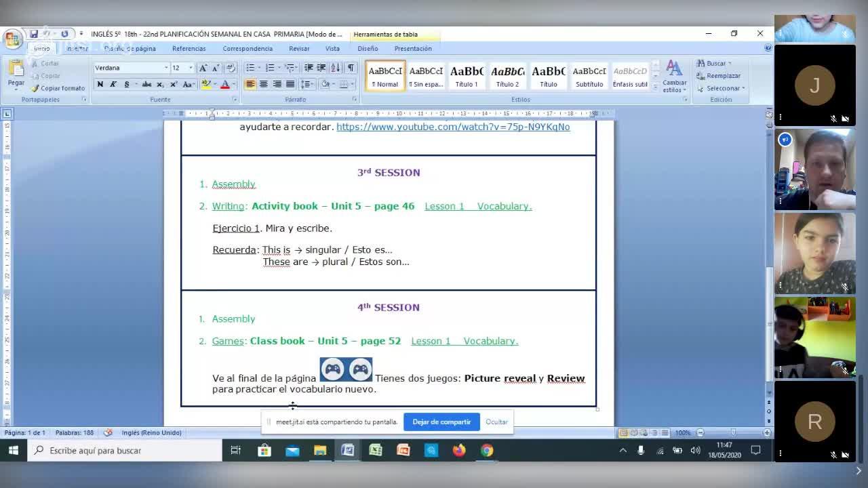Apply subscript formatting
The image size is (868, 488).
coord(160,85)
